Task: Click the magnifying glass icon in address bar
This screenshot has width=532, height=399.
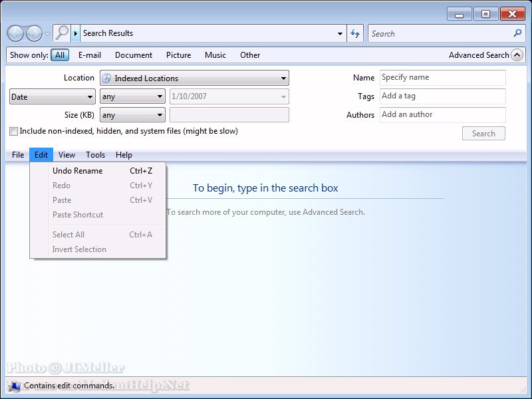Action: tap(62, 33)
